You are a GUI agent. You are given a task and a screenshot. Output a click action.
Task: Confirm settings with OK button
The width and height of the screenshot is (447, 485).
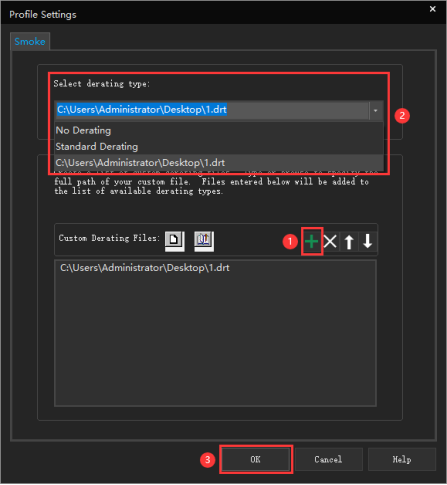(x=256, y=460)
